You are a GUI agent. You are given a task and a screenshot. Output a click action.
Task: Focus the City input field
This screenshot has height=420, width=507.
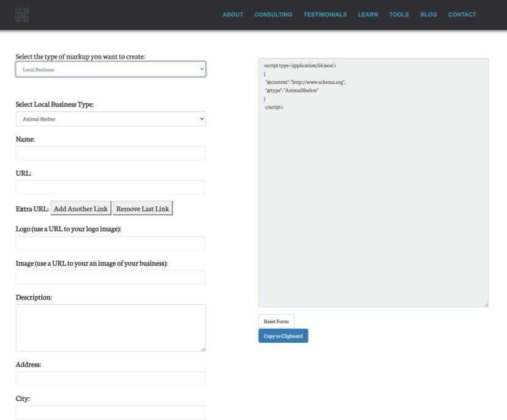111,413
